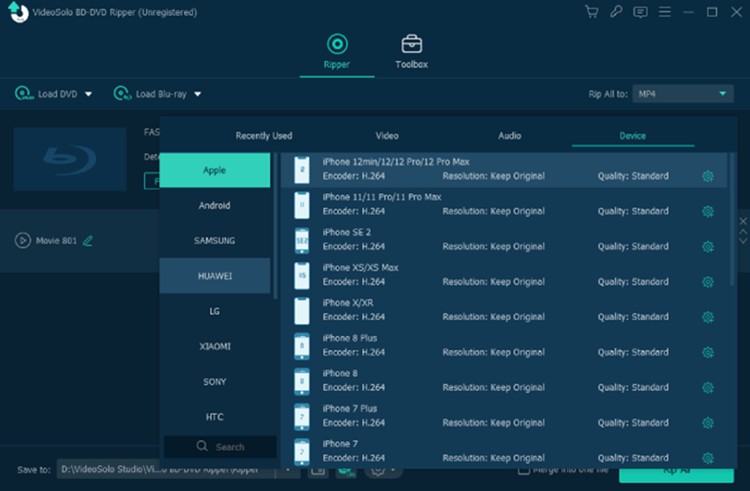Click the iPhone X/XR phone icon
The height and width of the screenshot is (491, 750).
302,311
